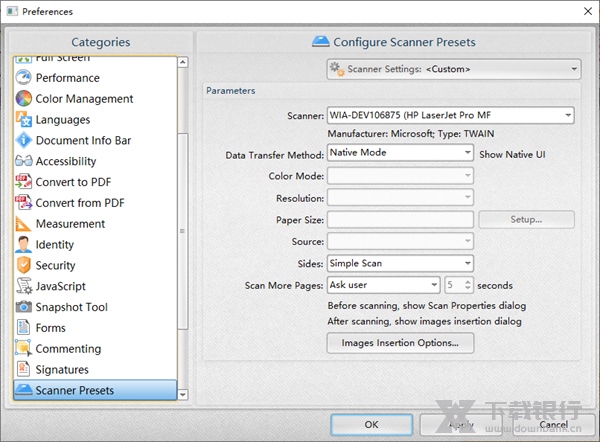600x442 pixels.
Task: Click the Color Management category icon
Action: (x=23, y=99)
